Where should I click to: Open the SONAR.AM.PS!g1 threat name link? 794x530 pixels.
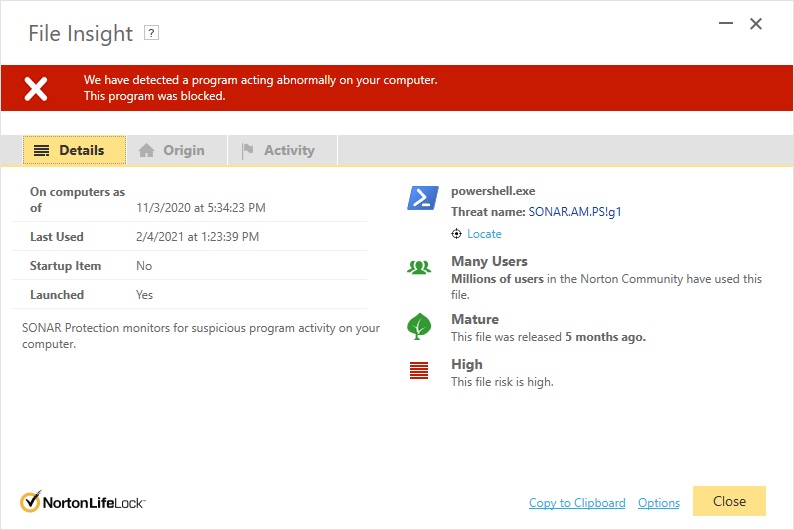tap(575, 212)
